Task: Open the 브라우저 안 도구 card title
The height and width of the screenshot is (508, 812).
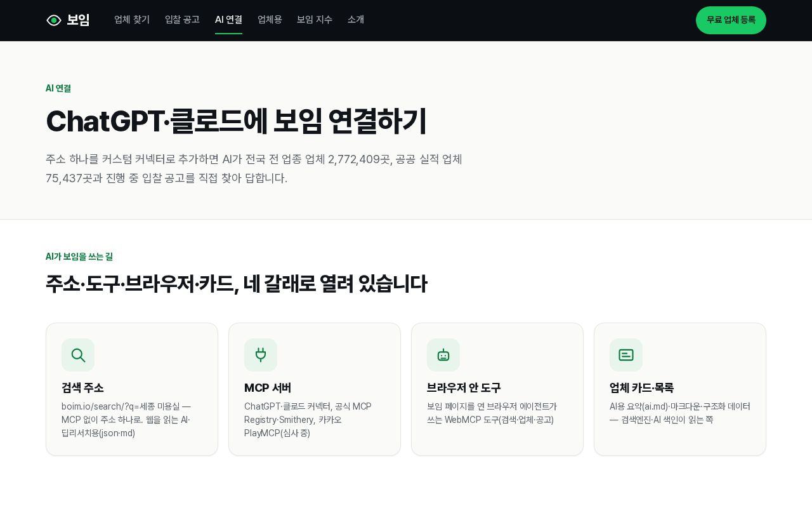Action: (x=464, y=387)
